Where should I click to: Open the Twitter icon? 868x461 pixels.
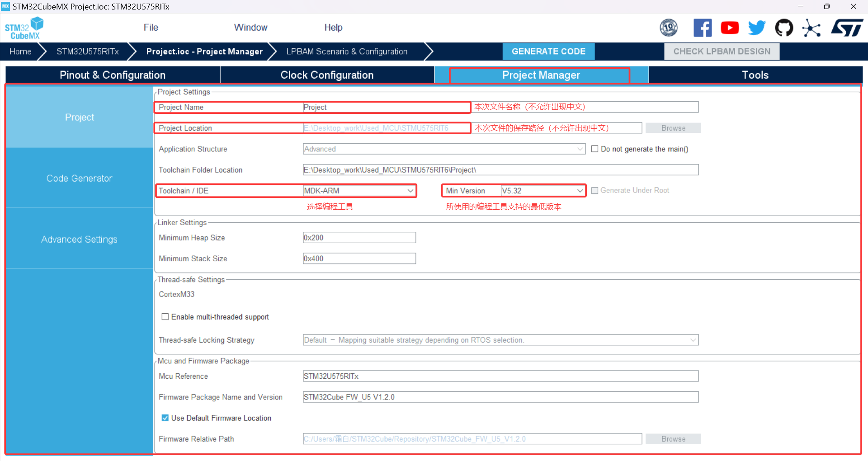point(757,28)
